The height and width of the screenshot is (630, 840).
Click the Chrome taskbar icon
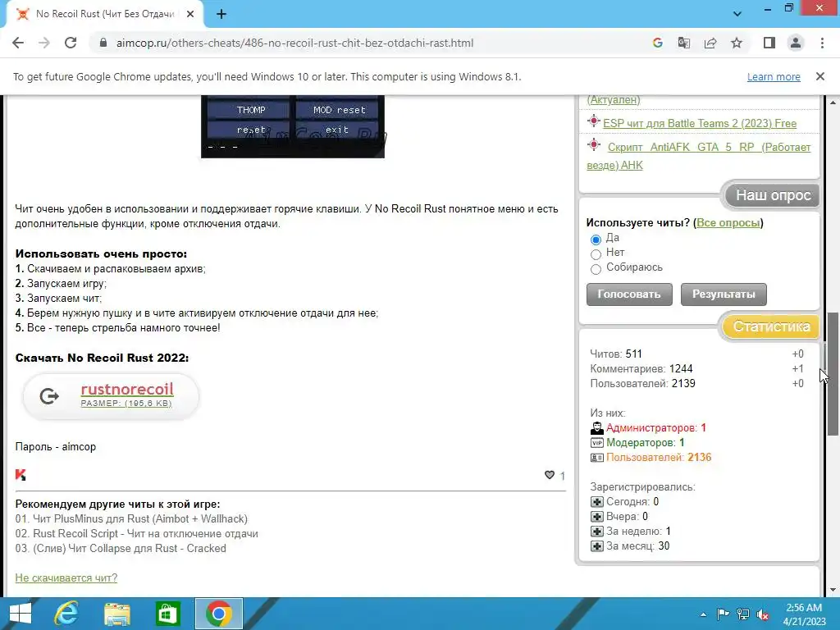pyautogui.click(x=218, y=614)
